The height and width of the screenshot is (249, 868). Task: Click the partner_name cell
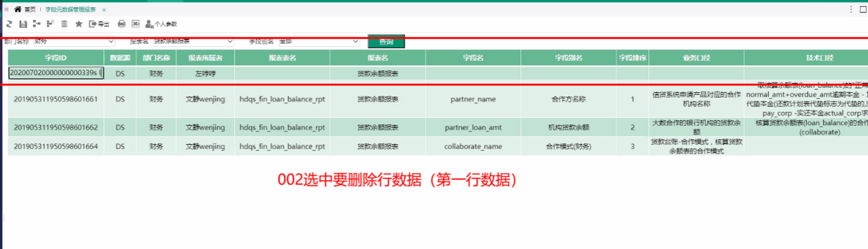pyautogui.click(x=473, y=99)
